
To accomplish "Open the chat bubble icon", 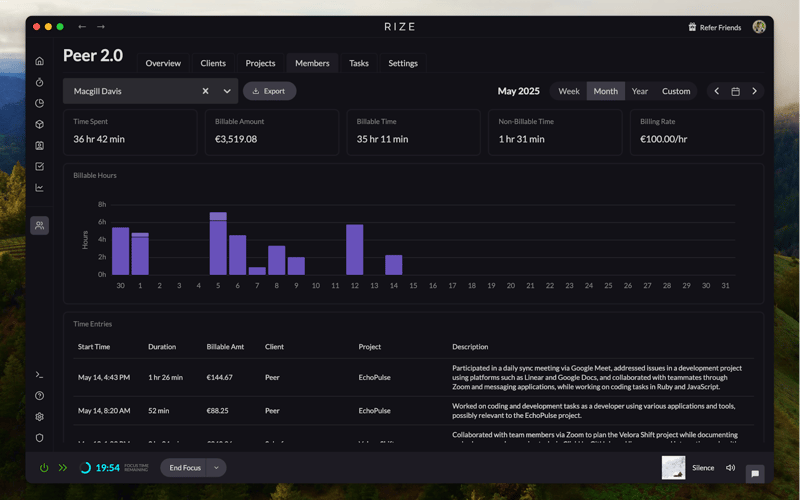I will point(755,473).
